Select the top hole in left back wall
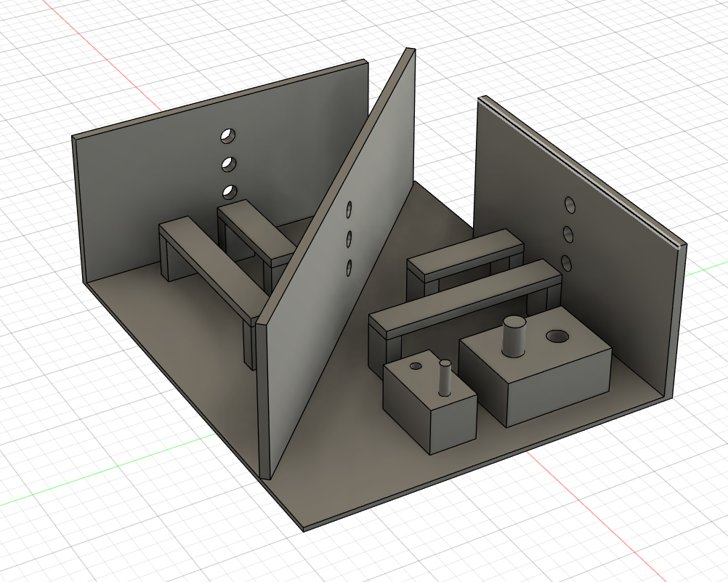This screenshot has width=728, height=582. tap(228, 136)
